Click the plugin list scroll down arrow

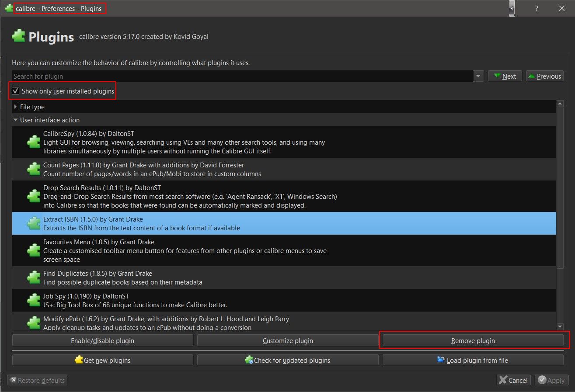point(560,327)
